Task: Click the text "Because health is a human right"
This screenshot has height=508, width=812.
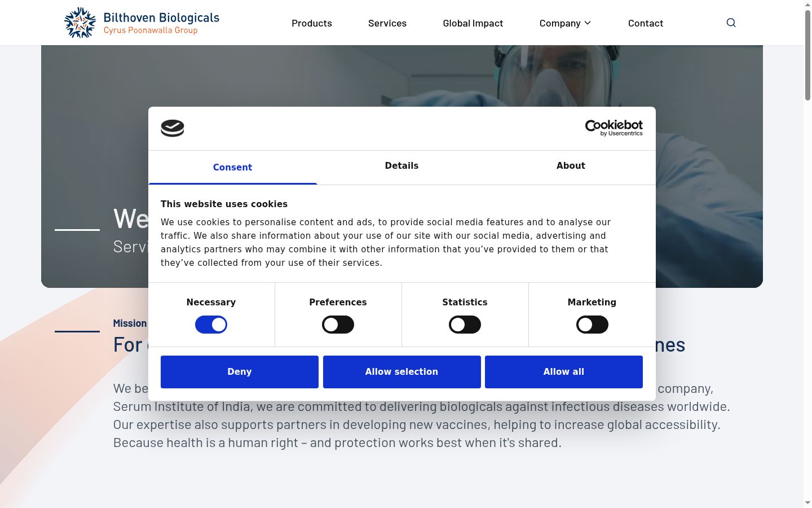Action: pyautogui.click(x=205, y=443)
